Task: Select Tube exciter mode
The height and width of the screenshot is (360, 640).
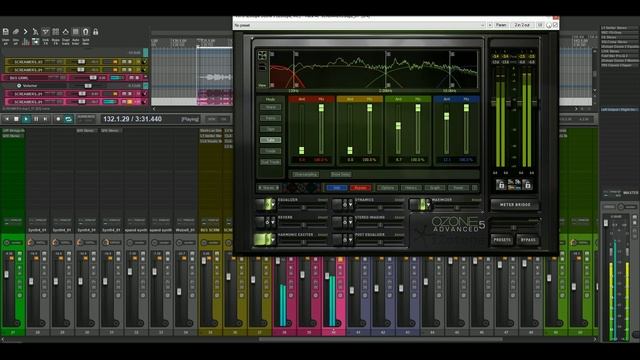Action: pos(270,140)
